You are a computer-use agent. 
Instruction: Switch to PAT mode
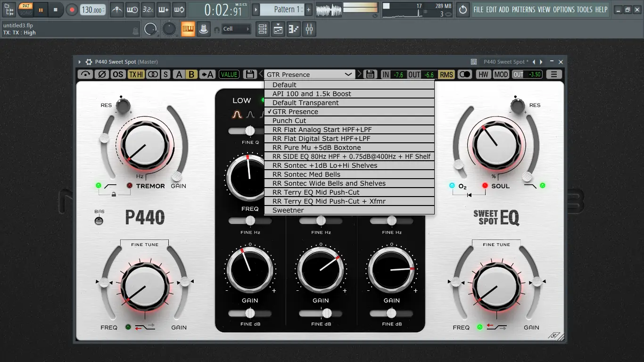coord(26,6)
